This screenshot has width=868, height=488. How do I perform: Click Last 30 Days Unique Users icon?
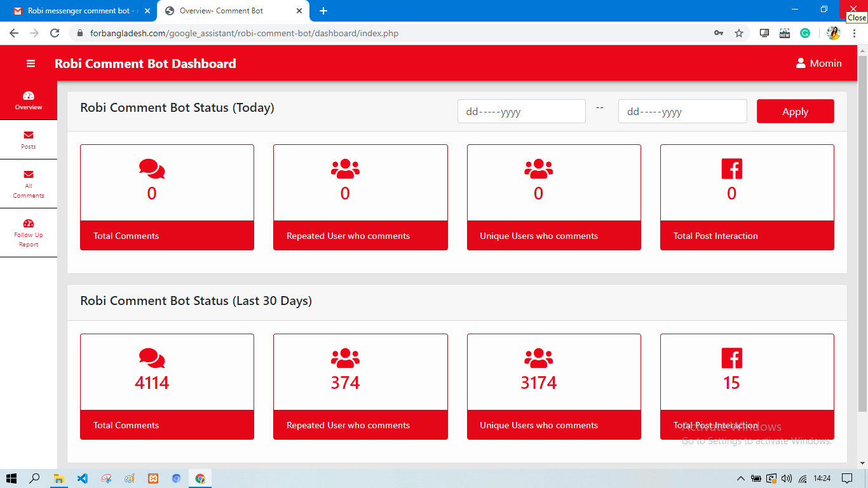pyautogui.click(x=538, y=358)
